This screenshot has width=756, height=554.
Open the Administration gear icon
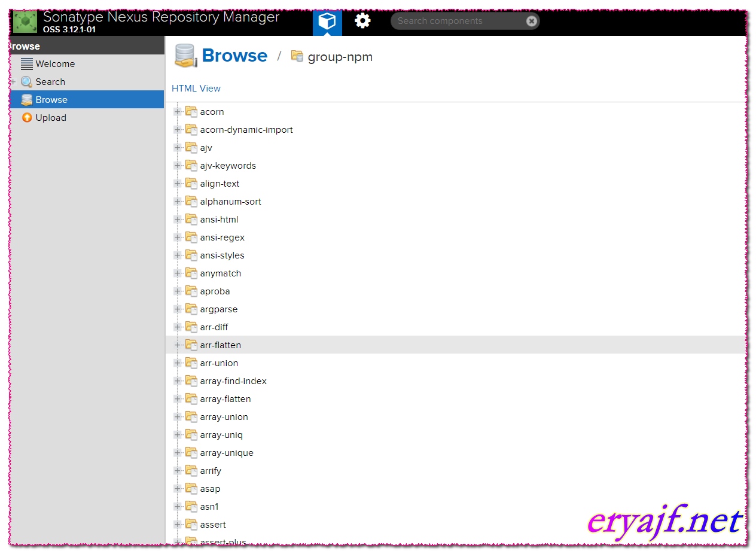click(x=362, y=21)
